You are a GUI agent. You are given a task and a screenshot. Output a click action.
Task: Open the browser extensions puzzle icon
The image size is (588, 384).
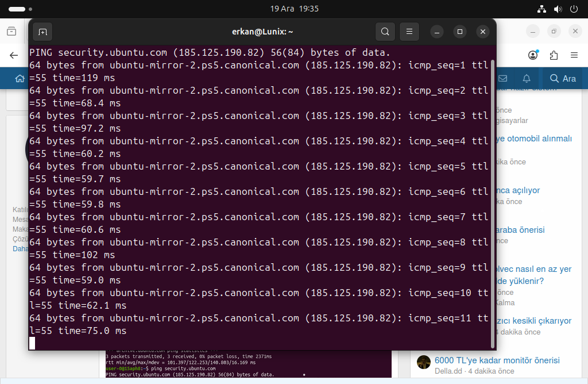point(554,56)
